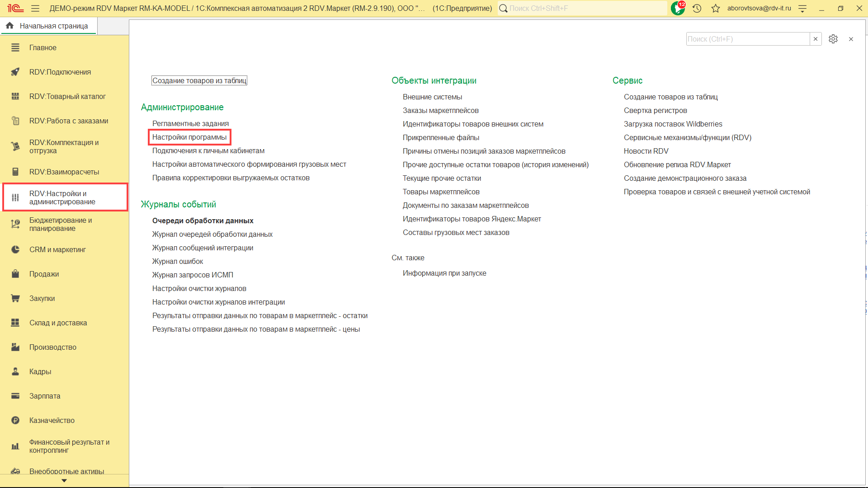Click the RDV:Взаиморасчеты calculator icon
The width and height of the screenshot is (868, 488).
click(x=15, y=172)
